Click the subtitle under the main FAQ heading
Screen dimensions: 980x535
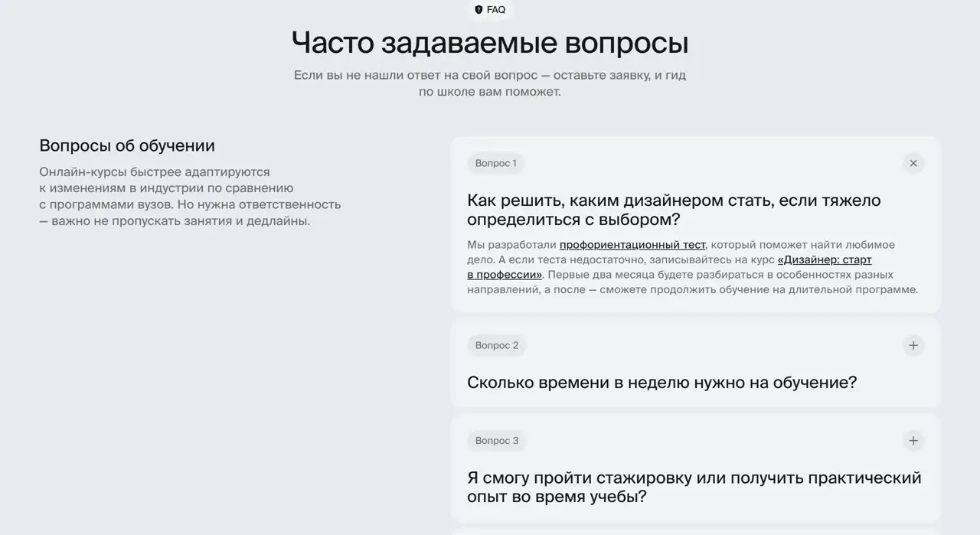coord(489,83)
